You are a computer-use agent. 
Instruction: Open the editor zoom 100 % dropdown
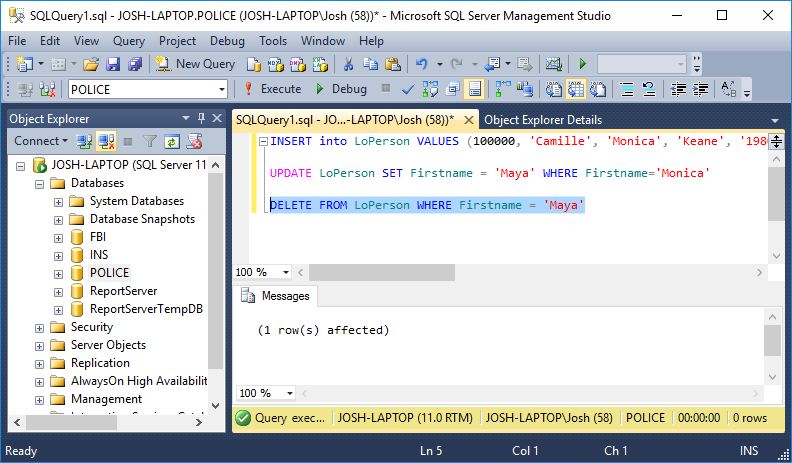click(x=286, y=272)
